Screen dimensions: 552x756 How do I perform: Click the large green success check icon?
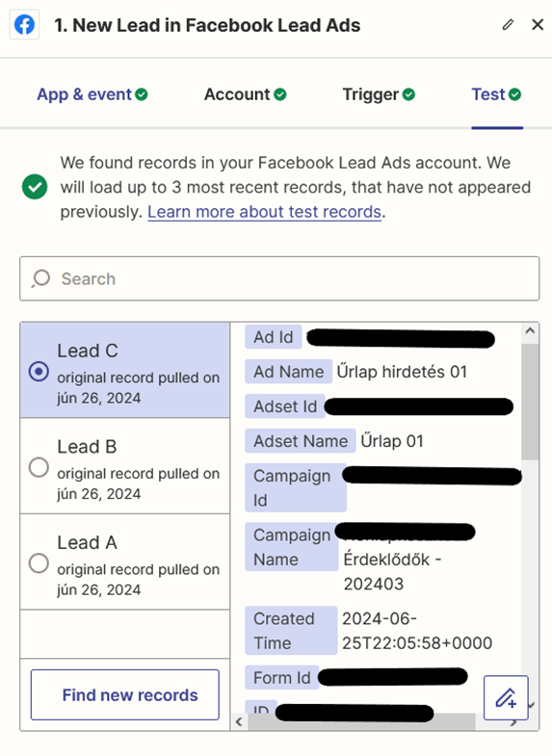(35, 187)
